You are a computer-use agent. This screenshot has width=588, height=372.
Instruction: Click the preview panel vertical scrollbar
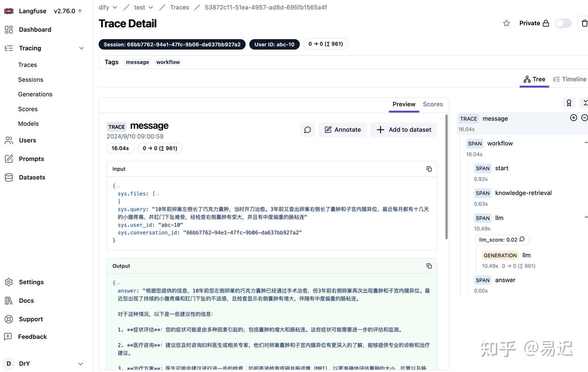click(446, 177)
